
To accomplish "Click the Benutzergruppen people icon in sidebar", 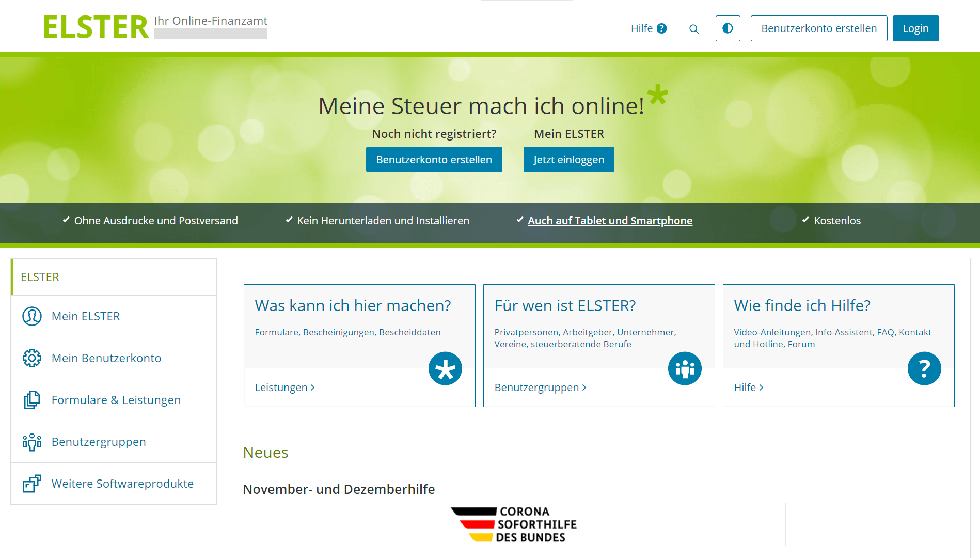I will coord(32,442).
